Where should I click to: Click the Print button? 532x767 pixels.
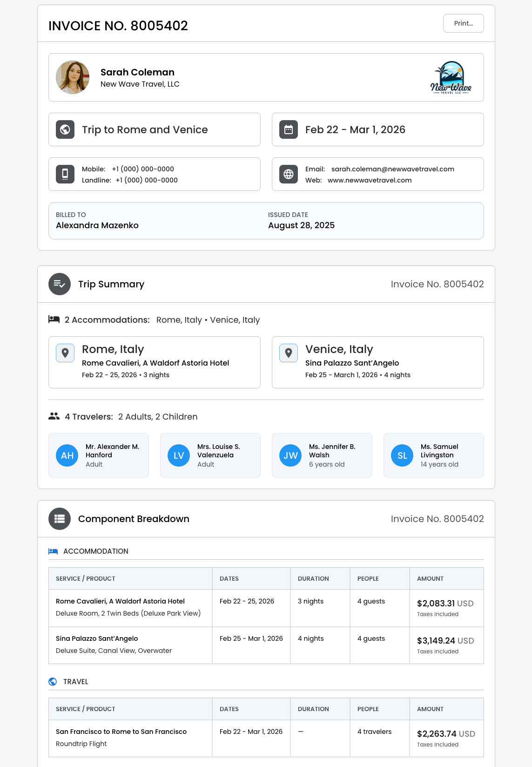point(463,23)
